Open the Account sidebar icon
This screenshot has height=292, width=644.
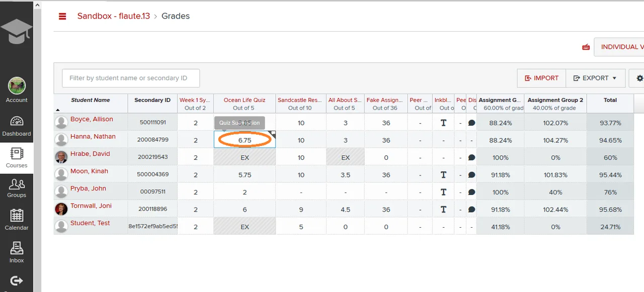pyautogui.click(x=17, y=90)
